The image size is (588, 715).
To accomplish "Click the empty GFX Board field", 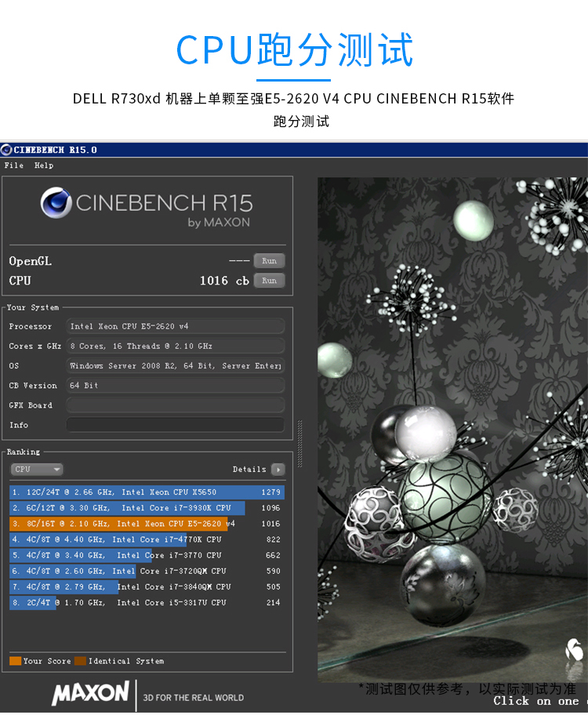I will tap(176, 405).
